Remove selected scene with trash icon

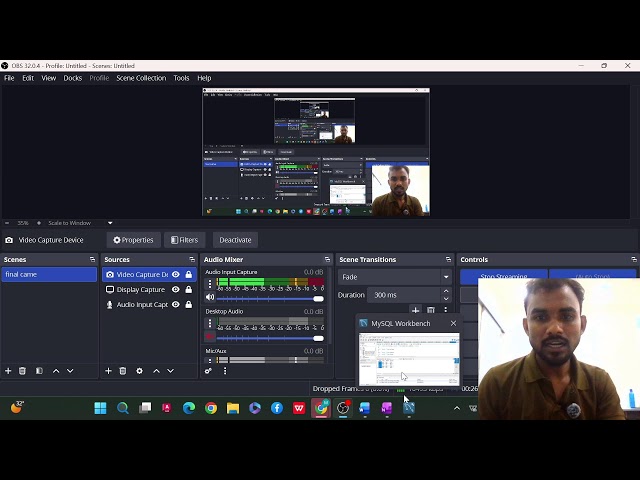[22, 371]
